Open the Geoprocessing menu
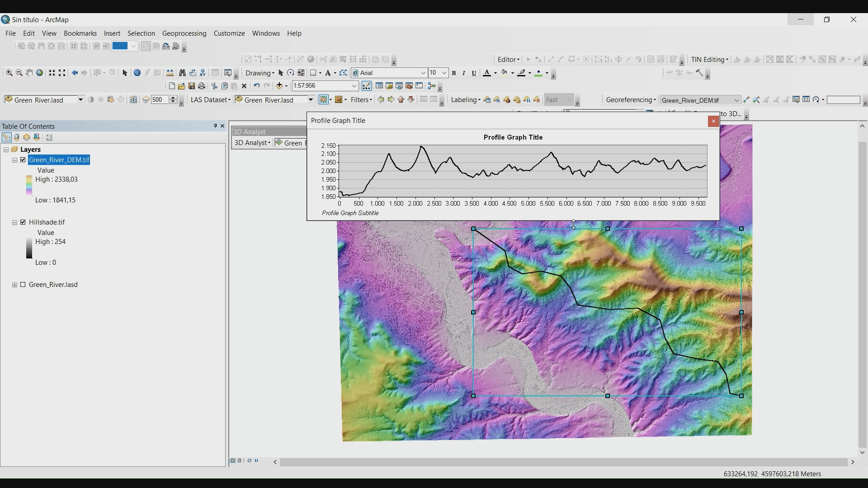868x488 pixels. coord(184,33)
